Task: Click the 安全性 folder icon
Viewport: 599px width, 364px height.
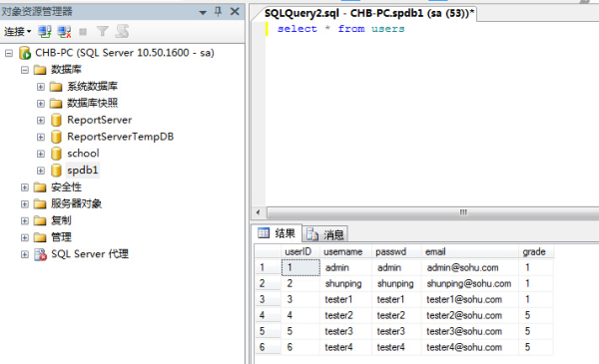Action: pyautogui.click(x=40, y=187)
